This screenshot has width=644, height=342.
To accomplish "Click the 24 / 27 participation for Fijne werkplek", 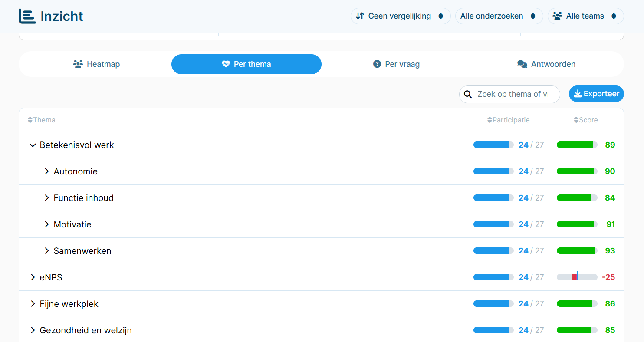I will point(531,304).
